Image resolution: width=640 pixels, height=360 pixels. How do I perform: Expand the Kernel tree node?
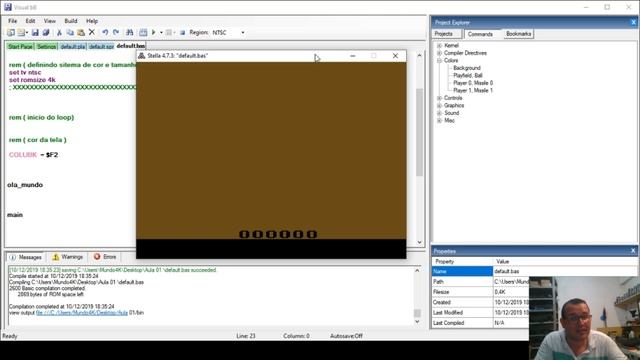tap(440, 45)
